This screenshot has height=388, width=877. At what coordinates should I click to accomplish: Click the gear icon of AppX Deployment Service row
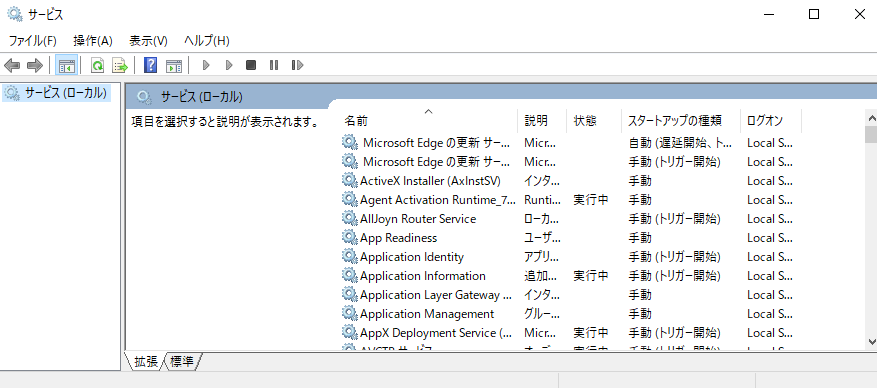point(350,333)
